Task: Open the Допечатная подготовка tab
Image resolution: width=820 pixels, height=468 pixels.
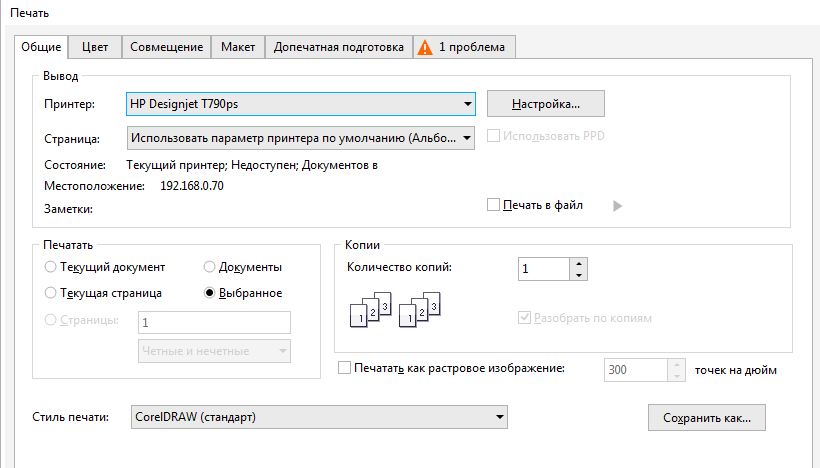Action: [339, 47]
